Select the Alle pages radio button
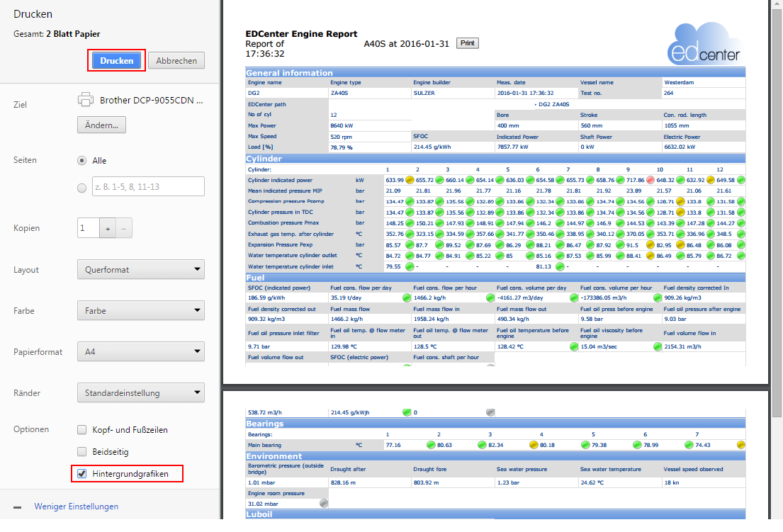Image resolution: width=783 pixels, height=532 pixels. tap(82, 161)
